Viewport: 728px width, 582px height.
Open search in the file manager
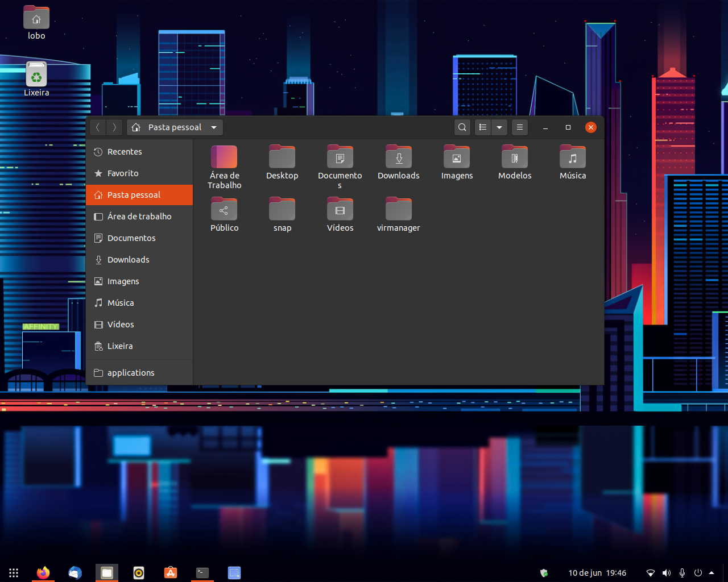(462, 127)
